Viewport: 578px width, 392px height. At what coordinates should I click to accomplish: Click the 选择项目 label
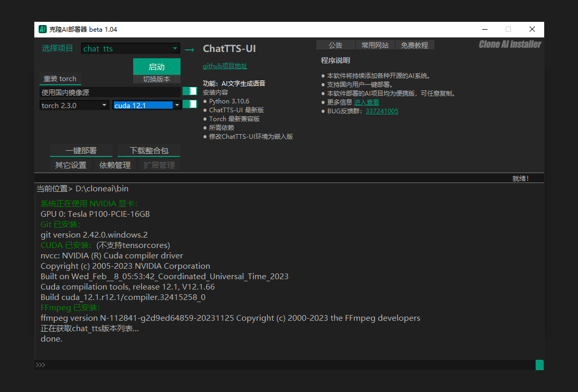pos(57,48)
